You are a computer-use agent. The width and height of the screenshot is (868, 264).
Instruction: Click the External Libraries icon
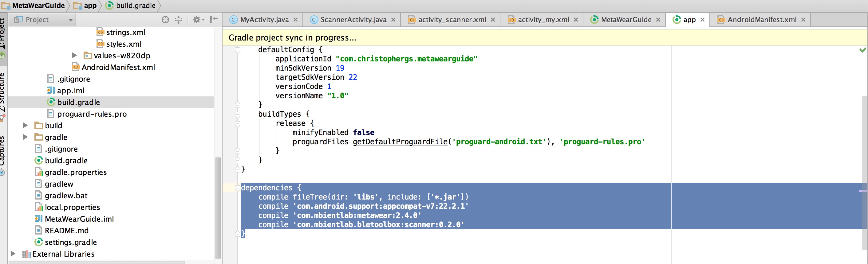click(26, 254)
